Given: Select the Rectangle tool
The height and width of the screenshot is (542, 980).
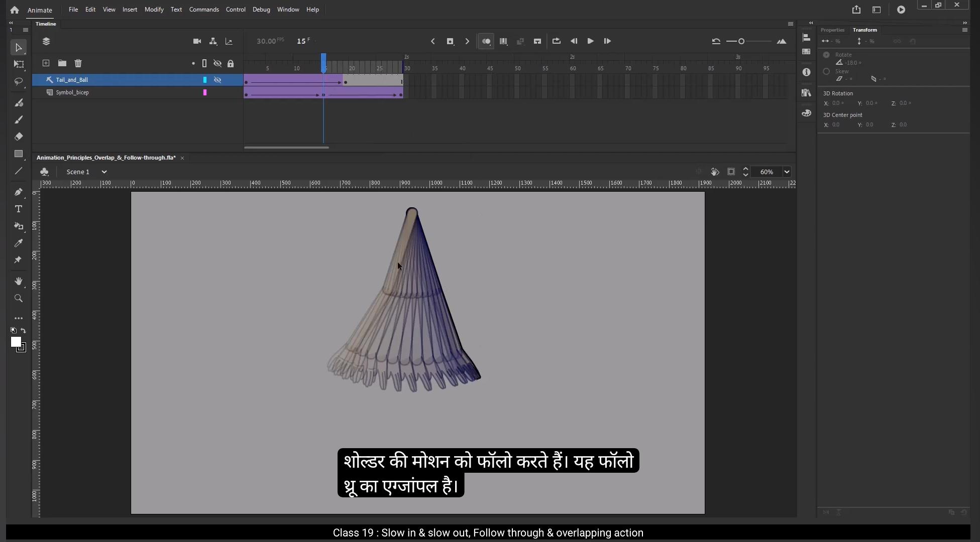Looking at the screenshot, I should 19,154.
